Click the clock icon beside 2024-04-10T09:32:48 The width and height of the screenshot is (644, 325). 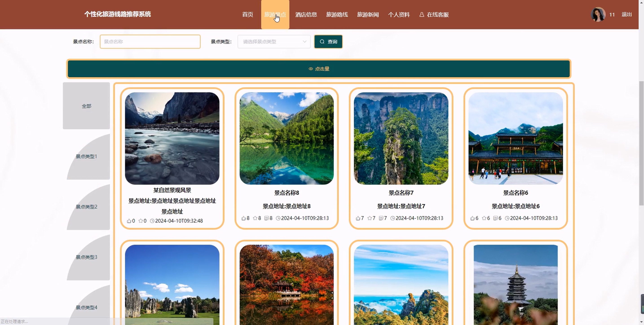coord(152,221)
